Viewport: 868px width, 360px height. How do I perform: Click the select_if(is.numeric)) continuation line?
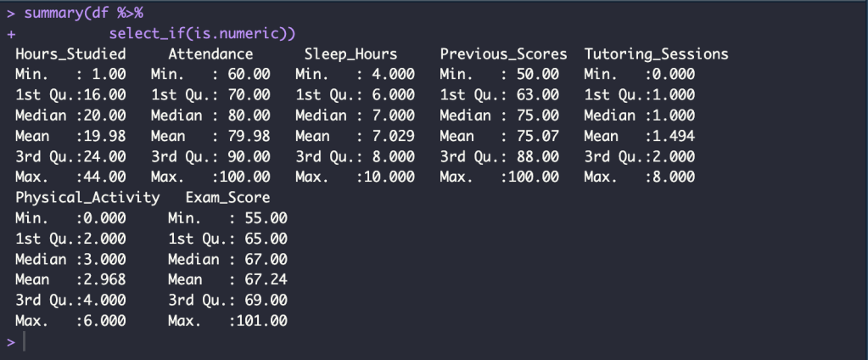click(x=202, y=33)
